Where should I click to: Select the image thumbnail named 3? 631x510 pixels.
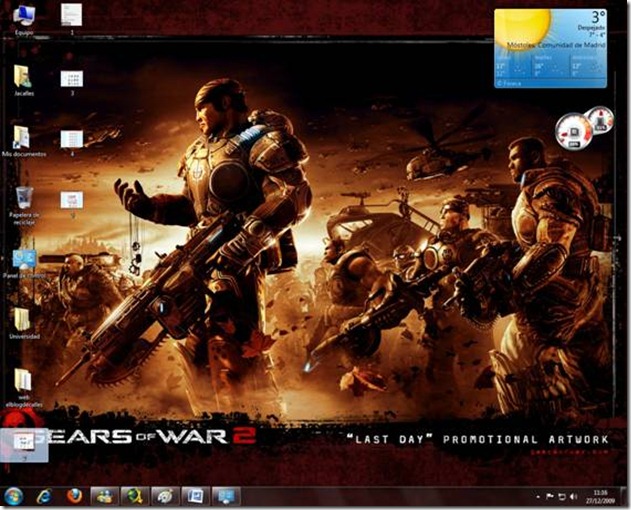pos(72,83)
